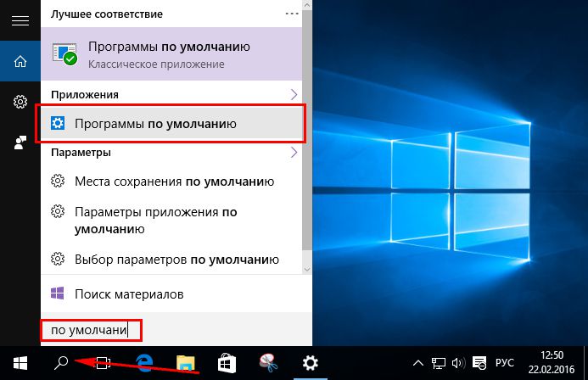Click the feedback person icon in sidebar
Viewport: 588px width, 380px height.
coord(20,142)
